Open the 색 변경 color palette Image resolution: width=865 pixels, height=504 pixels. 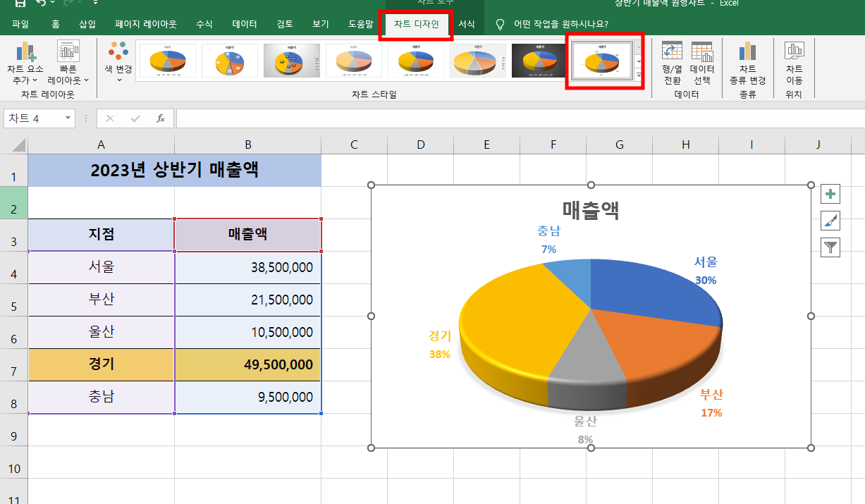click(x=118, y=61)
